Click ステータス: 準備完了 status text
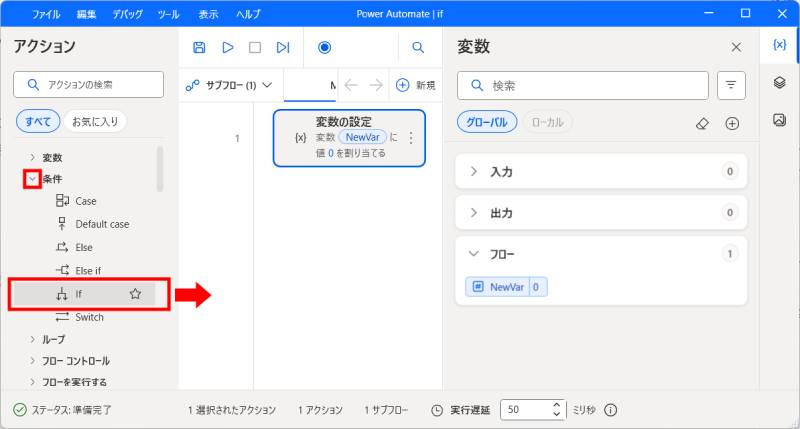The image size is (800, 429). [x=71, y=410]
